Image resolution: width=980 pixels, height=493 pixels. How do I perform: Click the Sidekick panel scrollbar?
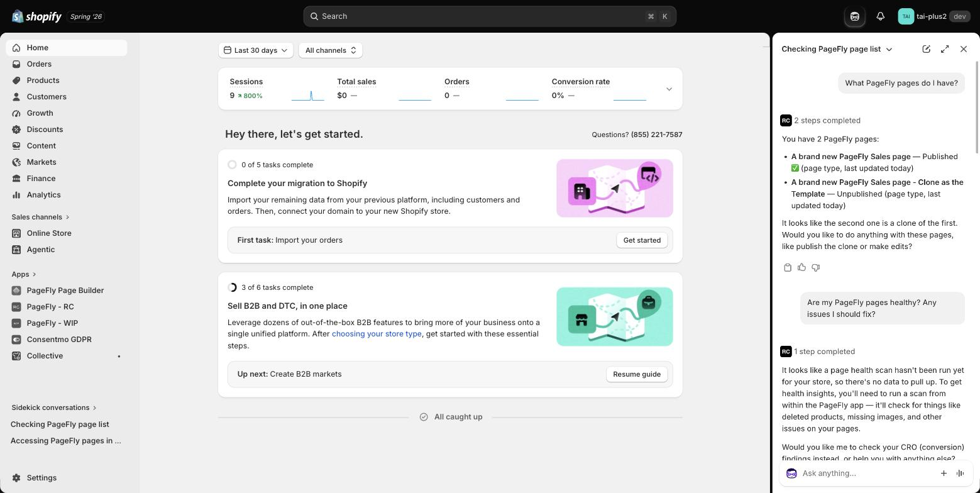(x=977, y=107)
